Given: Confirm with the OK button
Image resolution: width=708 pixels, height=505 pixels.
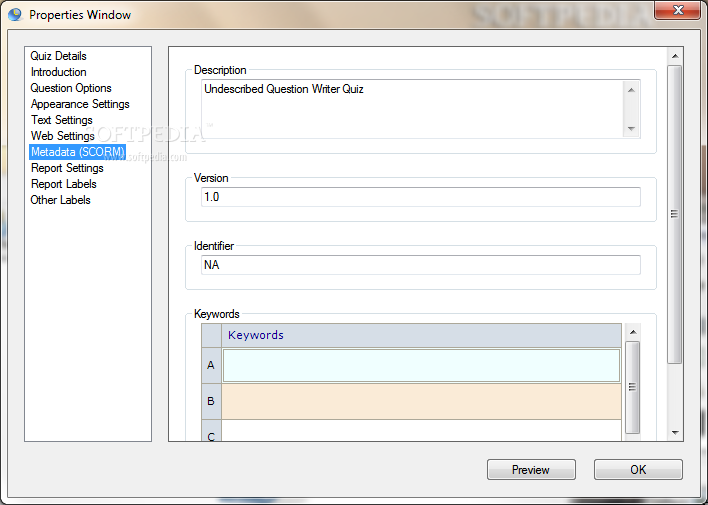Looking at the screenshot, I should point(638,470).
